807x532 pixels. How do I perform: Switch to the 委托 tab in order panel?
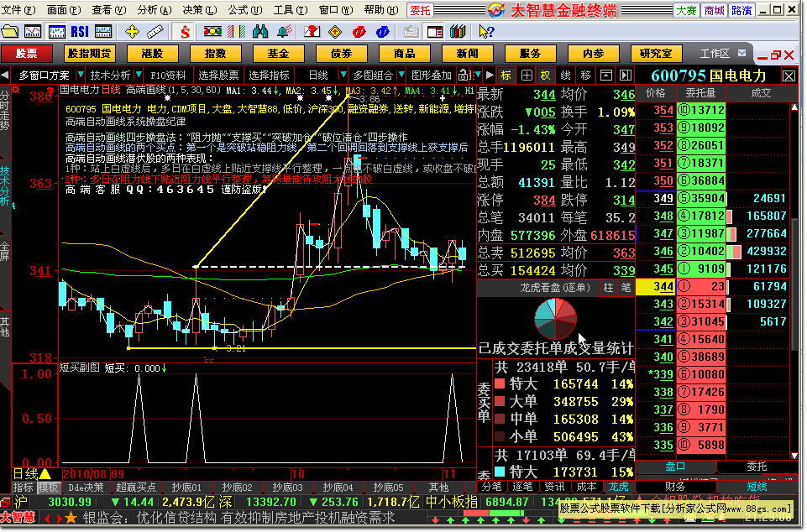[757, 467]
